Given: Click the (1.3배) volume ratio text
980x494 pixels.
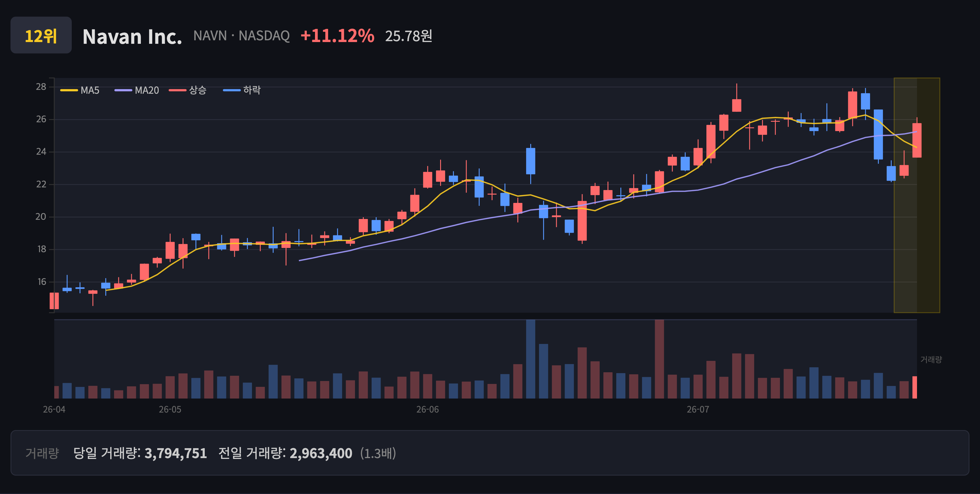Looking at the screenshot, I should coord(378,453).
